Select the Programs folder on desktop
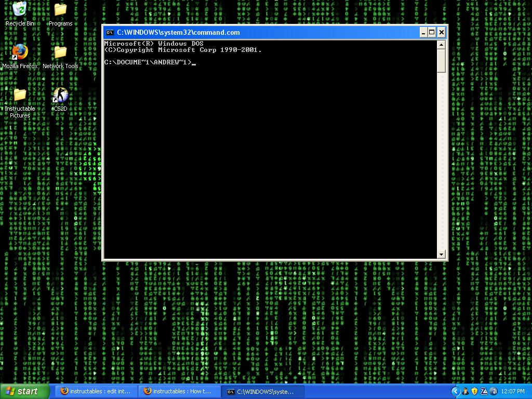532x399 pixels. click(60, 14)
